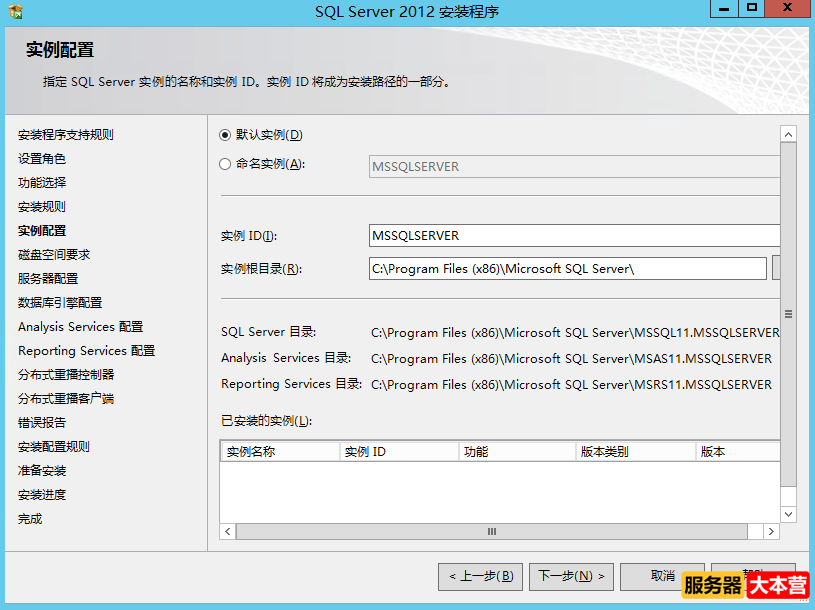Select the 默认实例 radio button

pyautogui.click(x=225, y=135)
